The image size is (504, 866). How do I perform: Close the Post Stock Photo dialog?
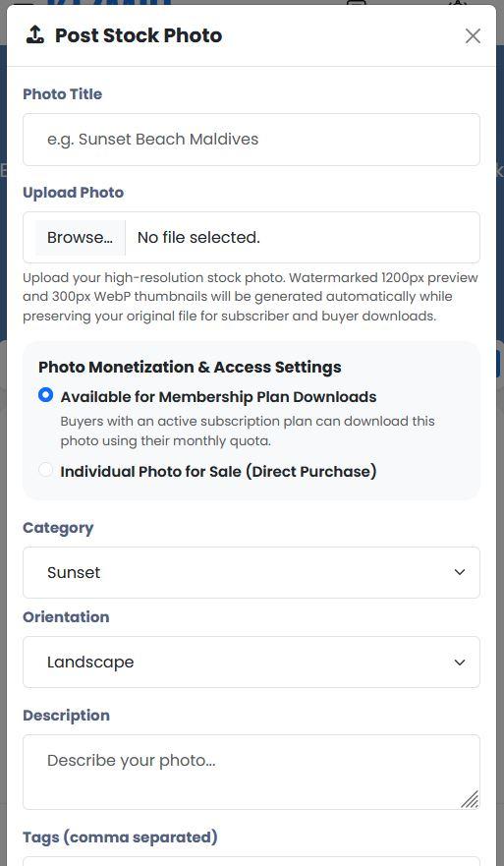tap(473, 36)
